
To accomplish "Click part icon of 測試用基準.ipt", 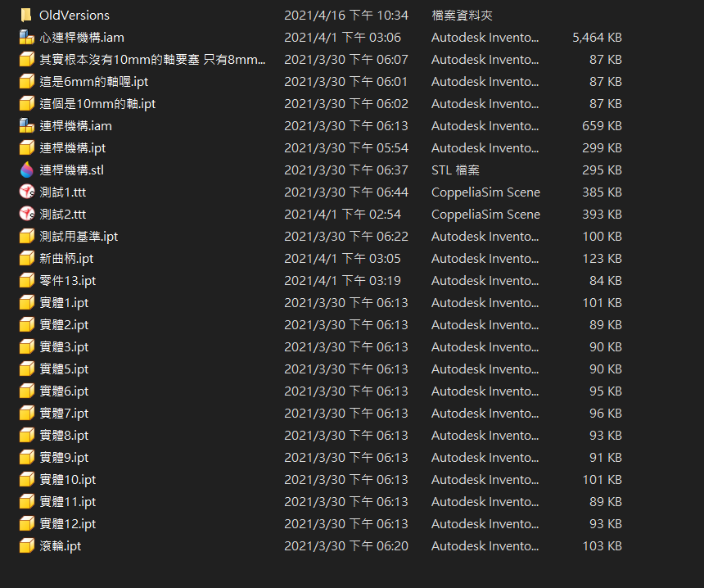I will (x=26, y=237).
